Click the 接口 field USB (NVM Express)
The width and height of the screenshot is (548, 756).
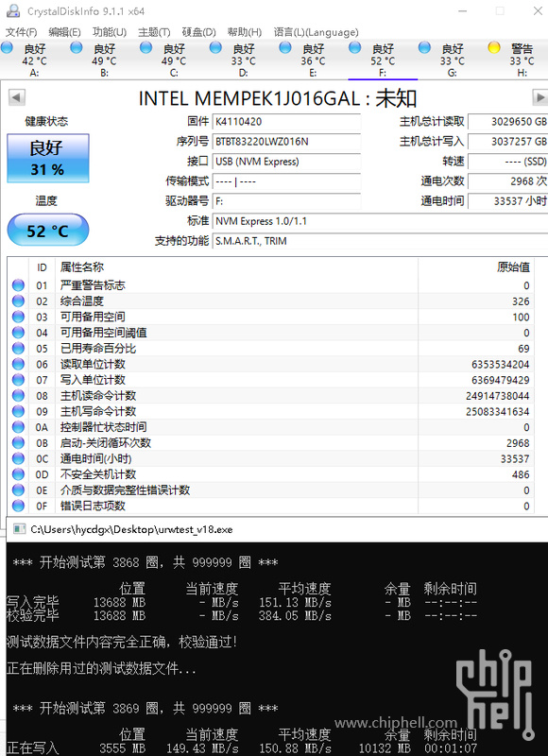point(286,162)
